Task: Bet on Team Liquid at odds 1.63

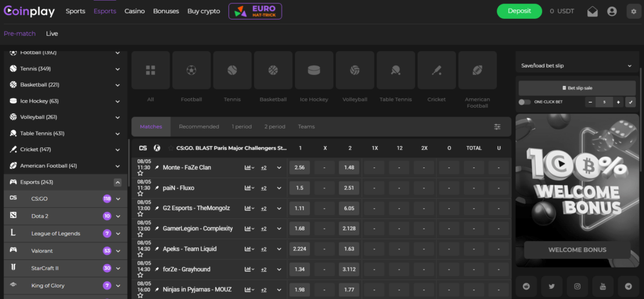Action: 349,249
